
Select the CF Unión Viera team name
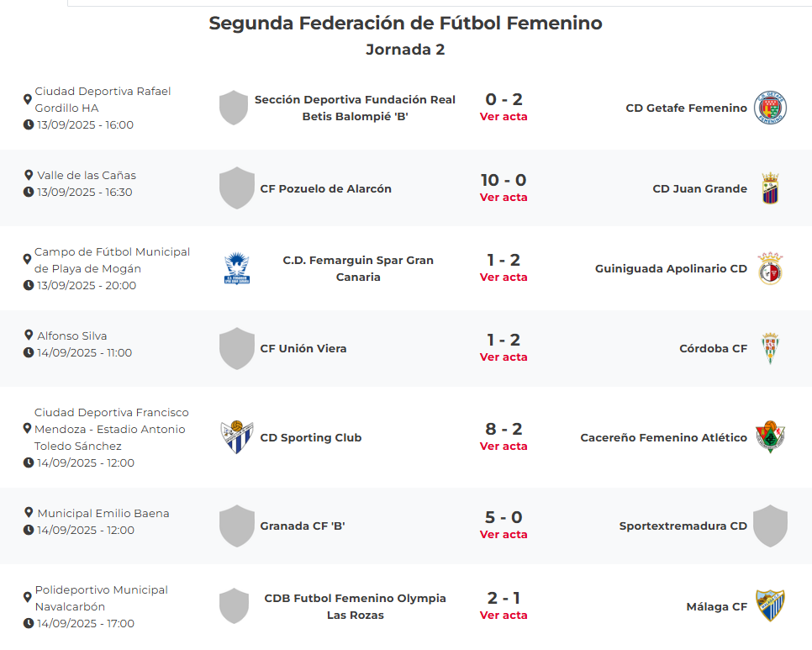tap(303, 348)
